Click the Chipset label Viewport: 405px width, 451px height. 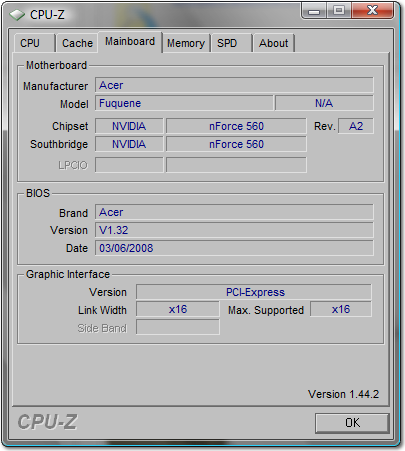pyautogui.click(x=70, y=126)
